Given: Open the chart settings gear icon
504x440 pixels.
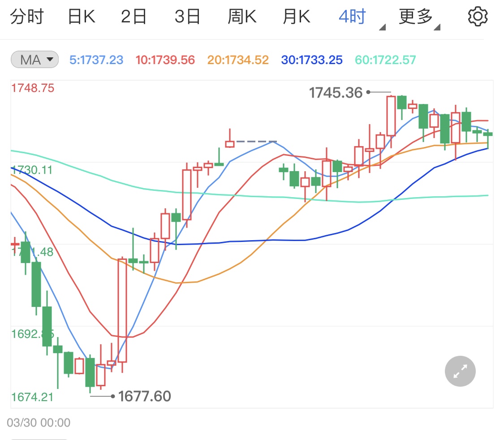Looking at the screenshot, I should (478, 16).
